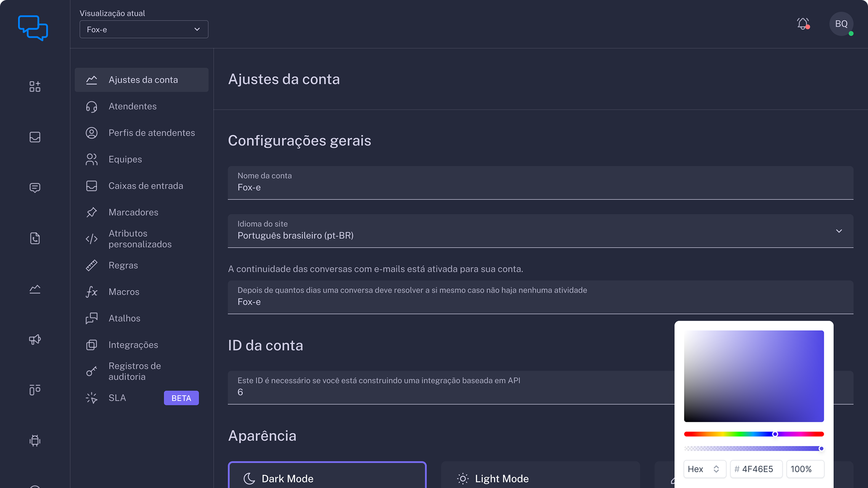This screenshot has width=868, height=488.
Task: Open the Caixas de entrada menu entry
Action: [146, 186]
